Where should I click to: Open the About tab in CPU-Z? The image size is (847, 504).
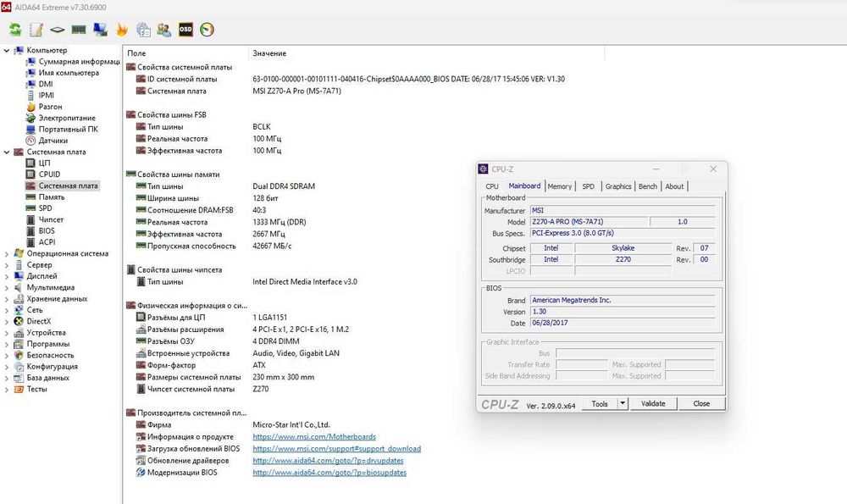coord(674,186)
